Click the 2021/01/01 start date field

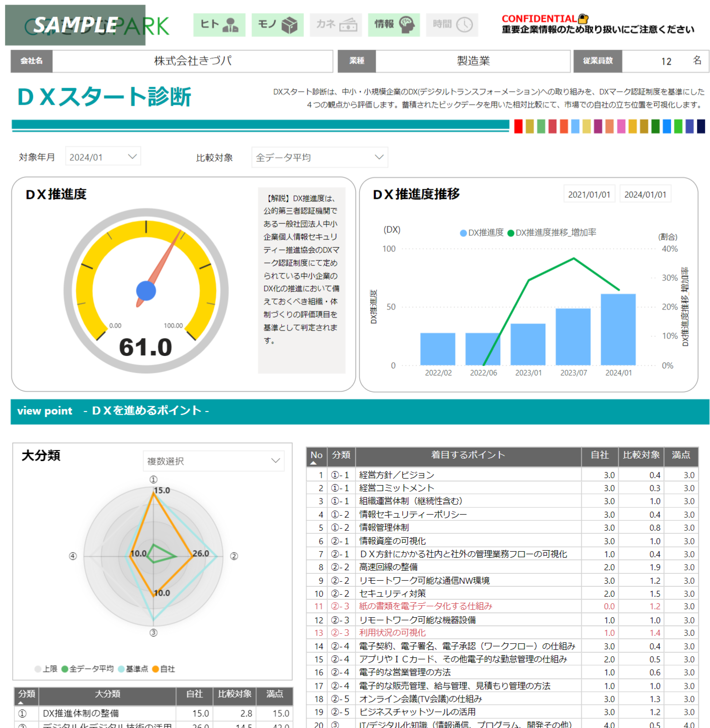click(x=589, y=194)
